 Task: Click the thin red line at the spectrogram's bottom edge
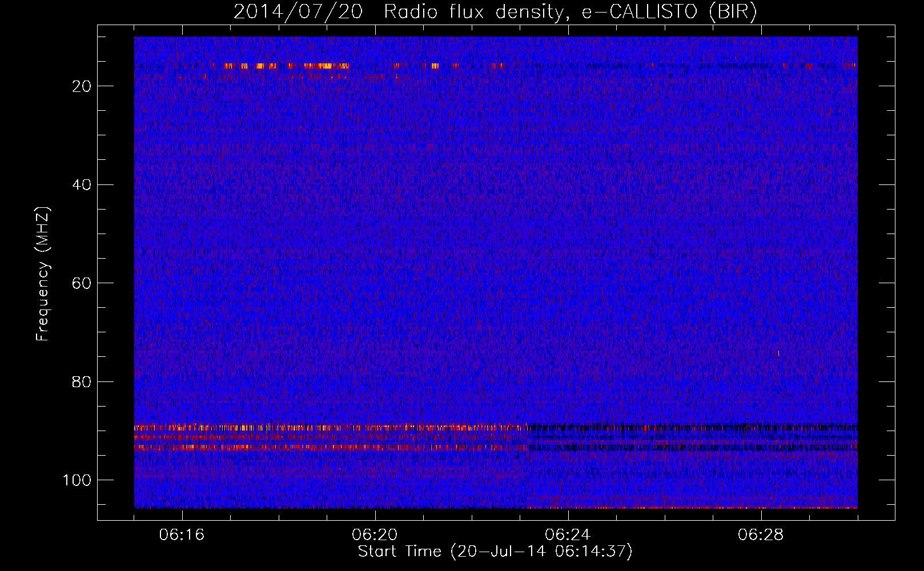click(x=691, y=507)
